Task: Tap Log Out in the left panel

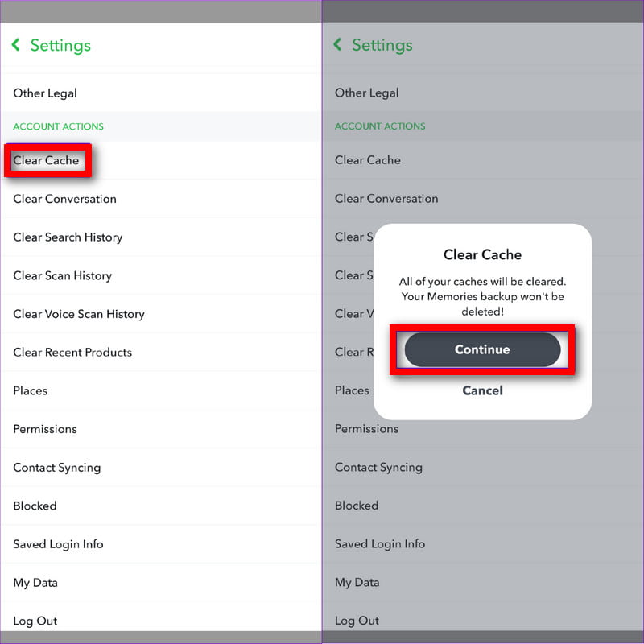Action: click(35, 621)
